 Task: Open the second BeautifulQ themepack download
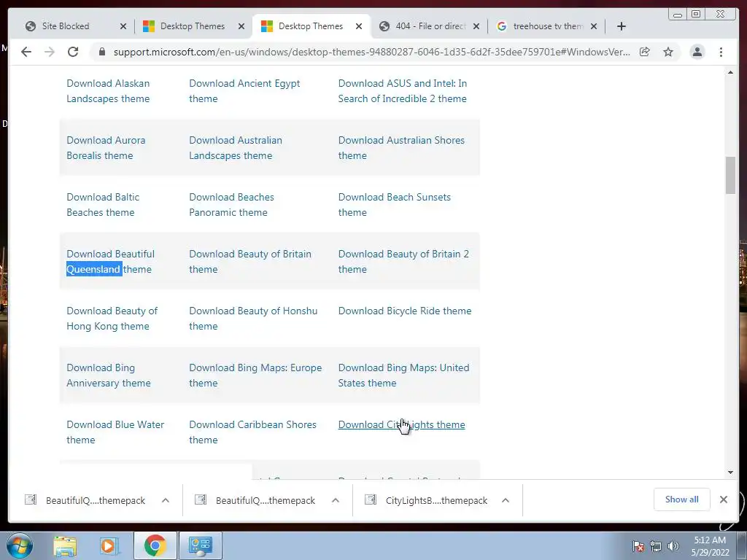coord(266,500)
